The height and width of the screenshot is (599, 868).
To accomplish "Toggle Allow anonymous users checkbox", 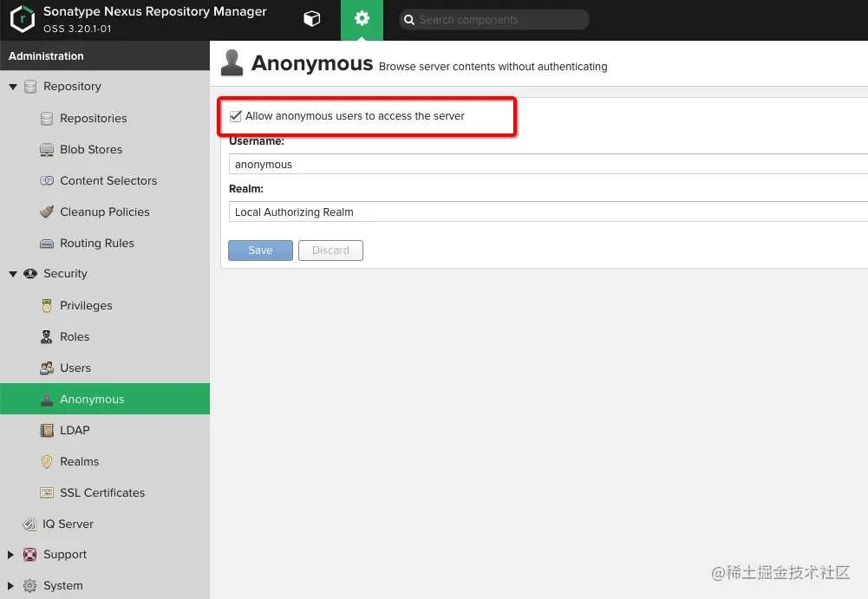I will pyautogui.click(x=235, y=116).
